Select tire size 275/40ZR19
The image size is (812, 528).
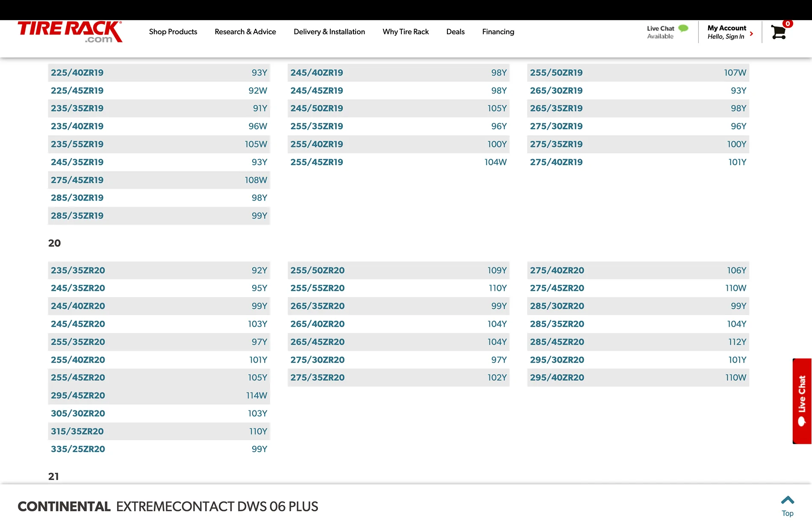coord(638,162)
